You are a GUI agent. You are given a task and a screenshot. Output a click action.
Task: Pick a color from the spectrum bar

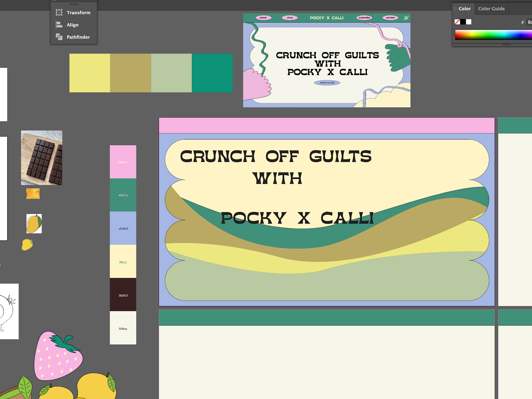493,35
